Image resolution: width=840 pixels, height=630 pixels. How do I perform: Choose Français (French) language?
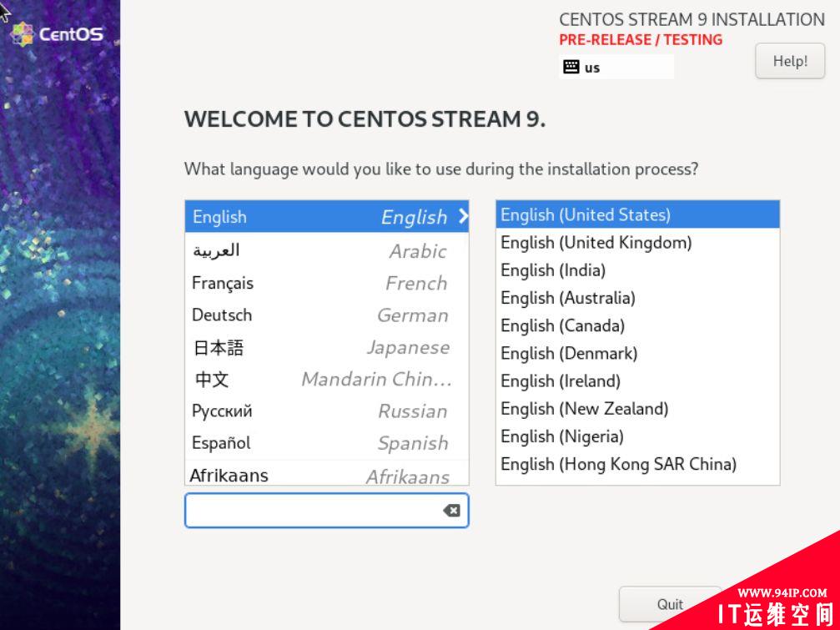pos(327,283)
